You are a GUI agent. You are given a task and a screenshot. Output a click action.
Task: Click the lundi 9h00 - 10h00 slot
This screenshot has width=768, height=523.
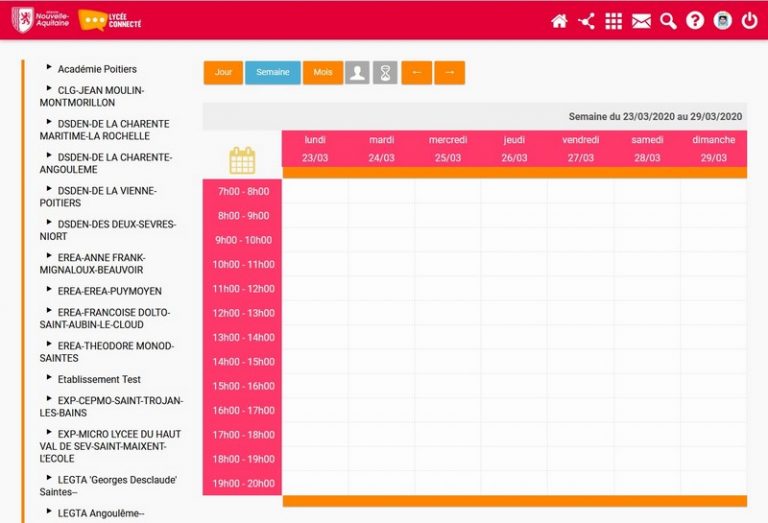point(315,240)
